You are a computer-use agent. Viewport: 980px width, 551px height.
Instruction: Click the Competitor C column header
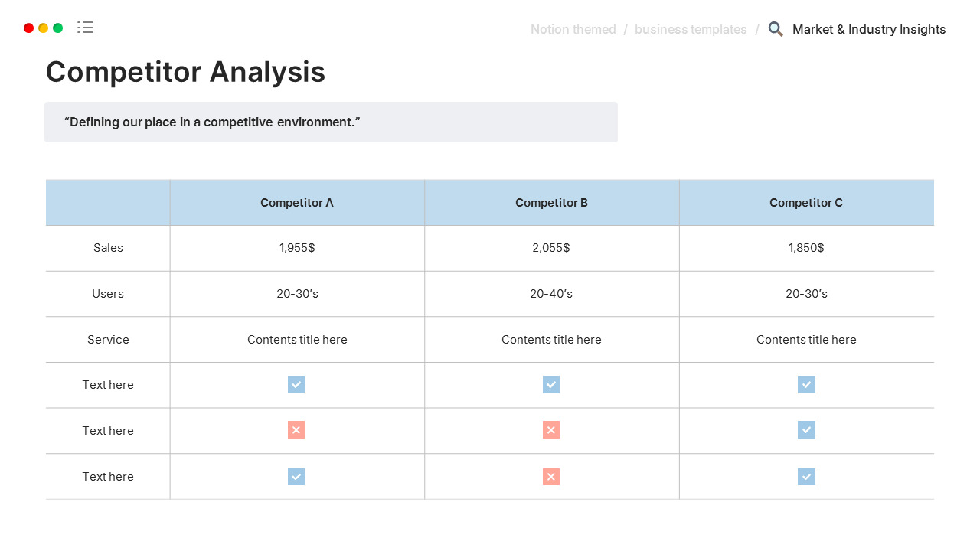click(x=806, y=203)
